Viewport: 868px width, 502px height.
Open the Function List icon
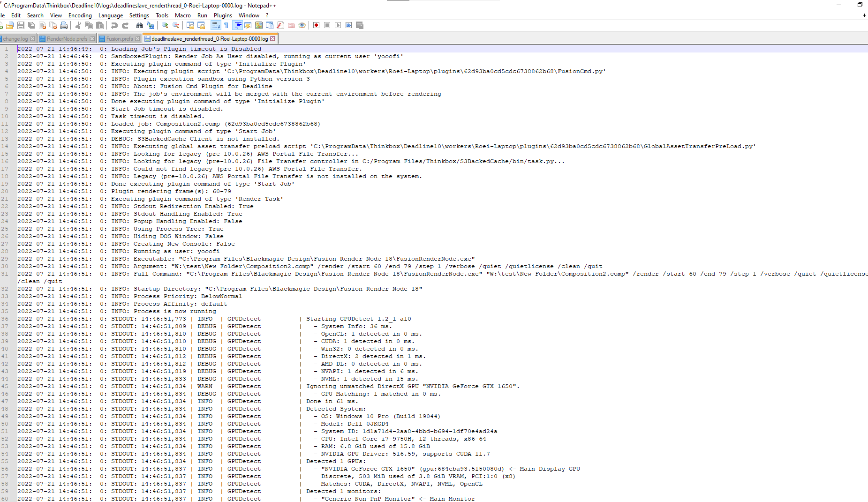(280, 25)
